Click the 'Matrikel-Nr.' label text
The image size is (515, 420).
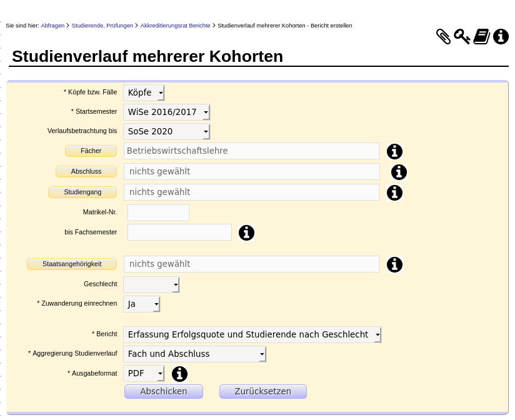(x=100, y=212)
